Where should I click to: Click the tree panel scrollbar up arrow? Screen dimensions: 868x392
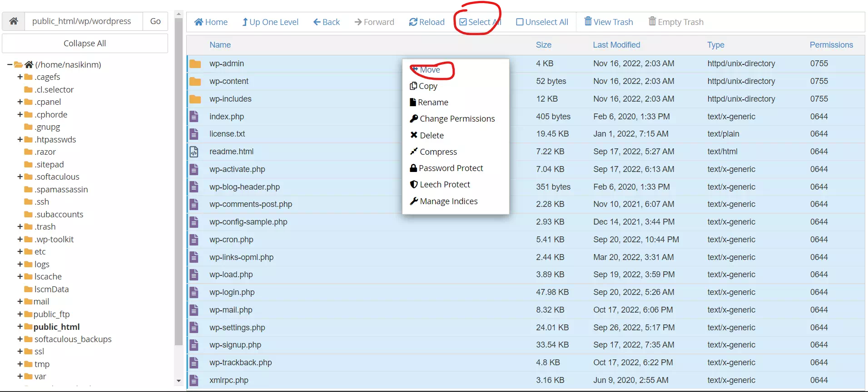179,14
